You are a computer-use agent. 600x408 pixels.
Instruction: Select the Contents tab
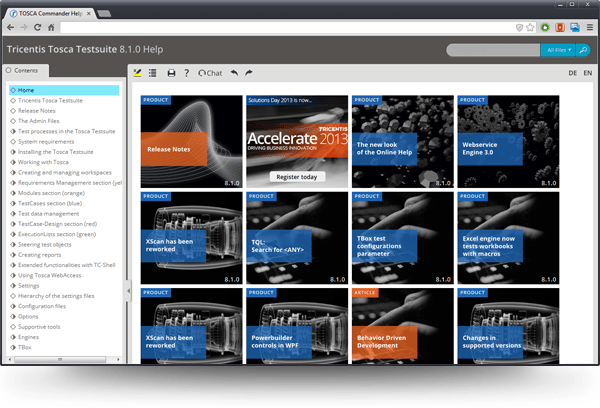[x=26, y=70]
